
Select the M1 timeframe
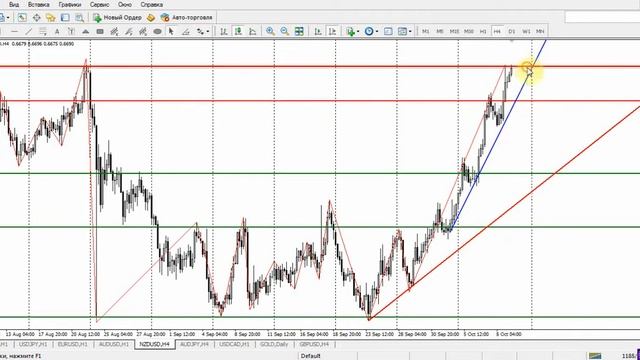pos(425,31)
